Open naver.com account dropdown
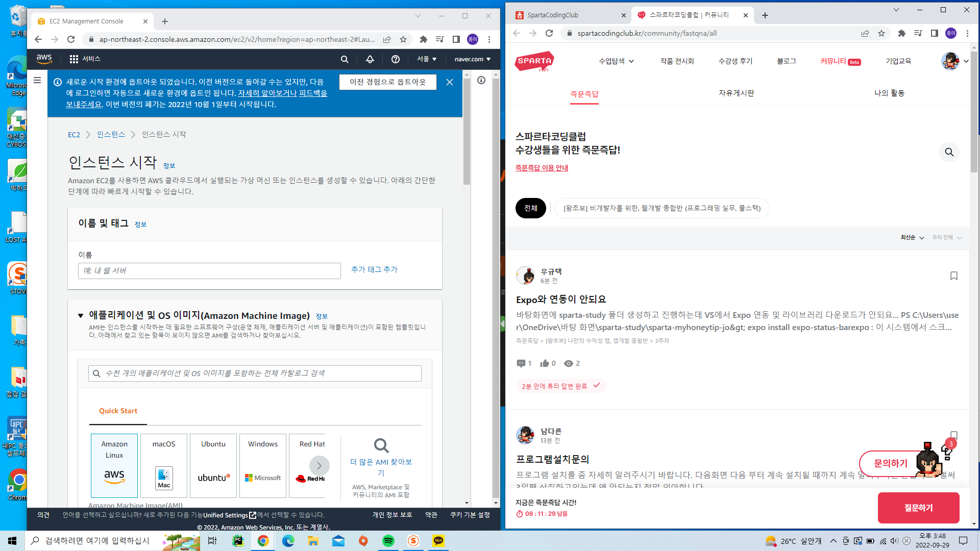Screen dimensions: 980x551 [473, 59]
